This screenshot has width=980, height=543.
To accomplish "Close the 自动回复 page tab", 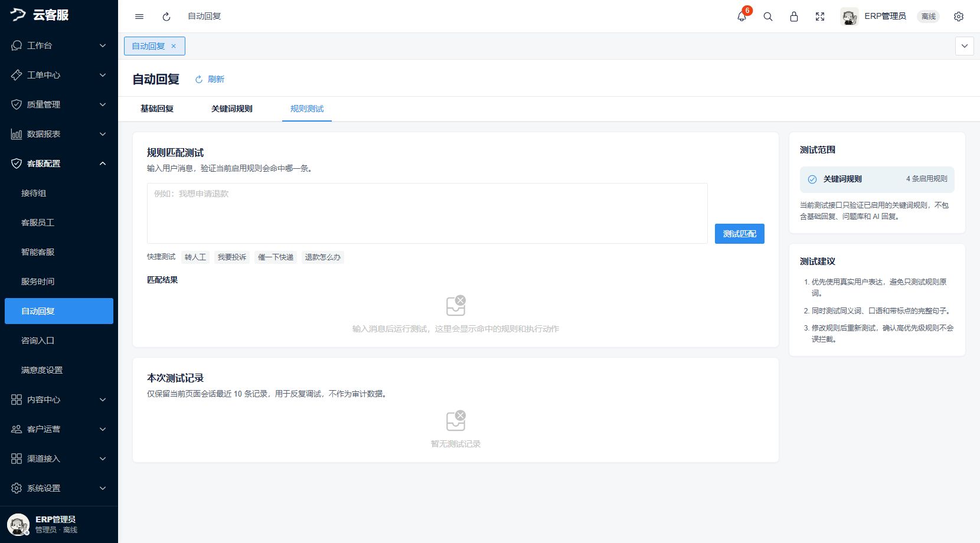I will pyautogui.click(x=174, y=46).
